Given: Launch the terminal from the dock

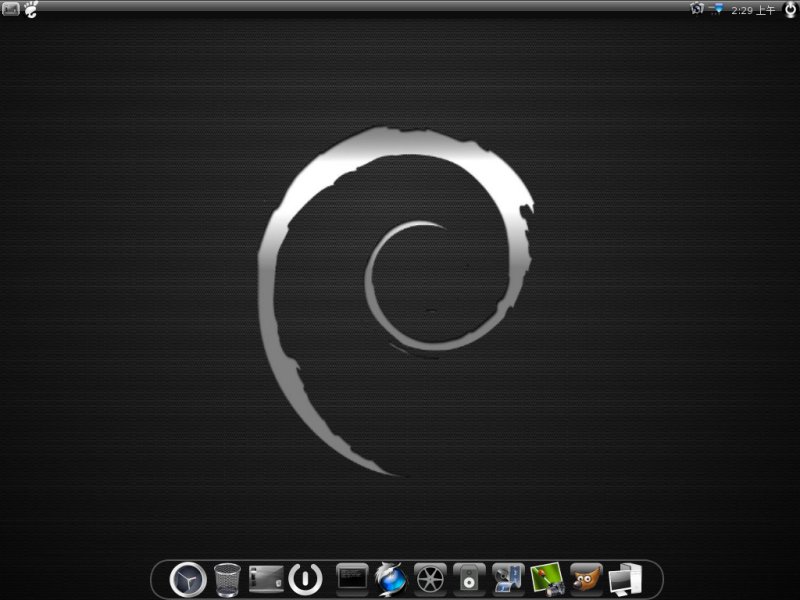Looking at the screenshot, I should pyautogui.click(x=352, y=579).
